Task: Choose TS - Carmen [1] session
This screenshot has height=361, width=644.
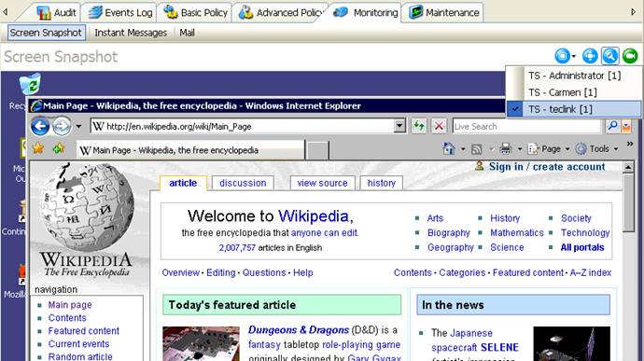Action: coord(574,92)
